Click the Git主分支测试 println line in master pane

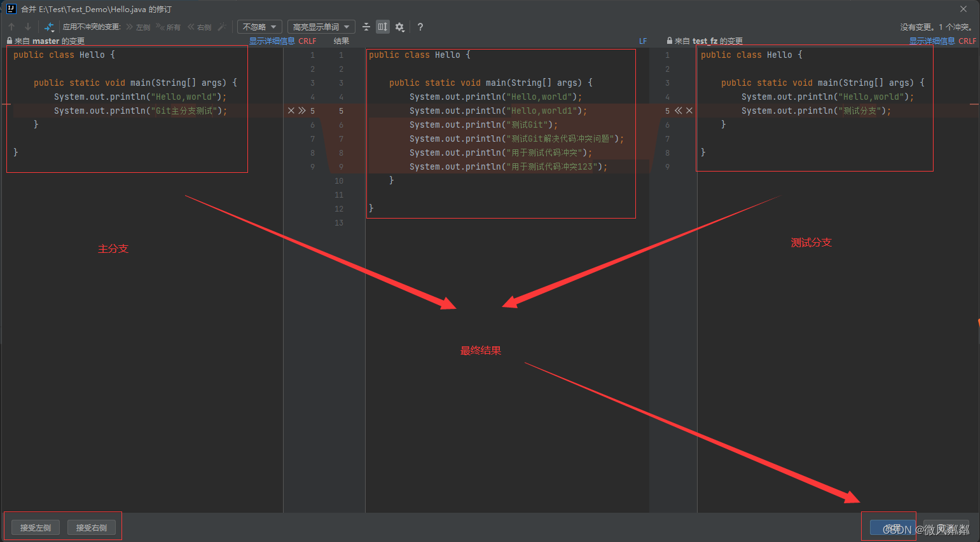tap(140, 111)
